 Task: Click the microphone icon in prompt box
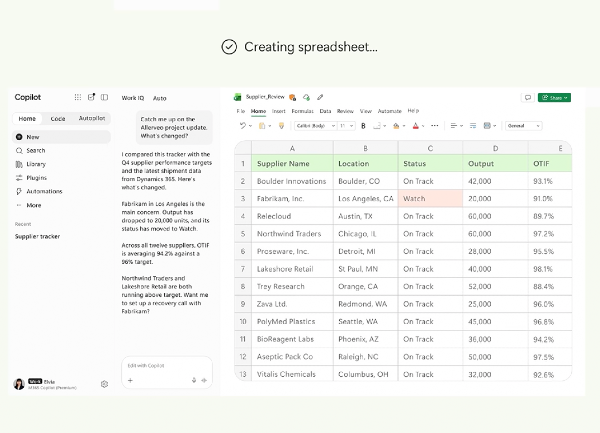[x=194, y=380]
